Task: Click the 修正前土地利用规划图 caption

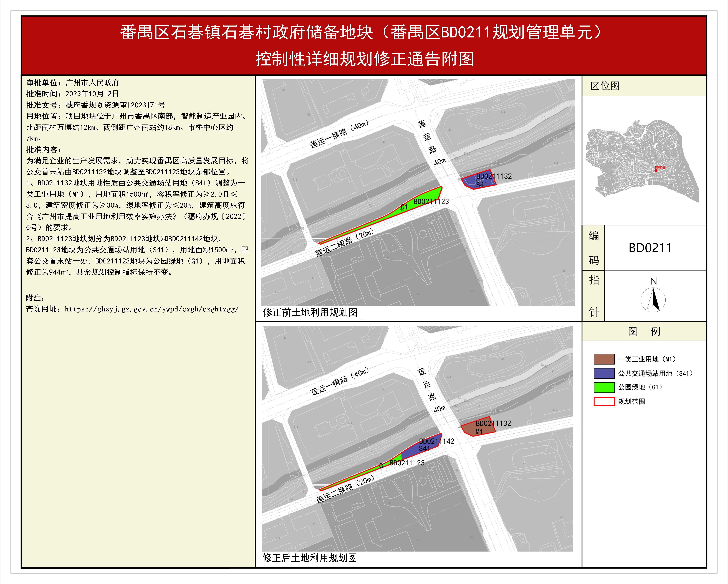Action: tap(310, 312)
